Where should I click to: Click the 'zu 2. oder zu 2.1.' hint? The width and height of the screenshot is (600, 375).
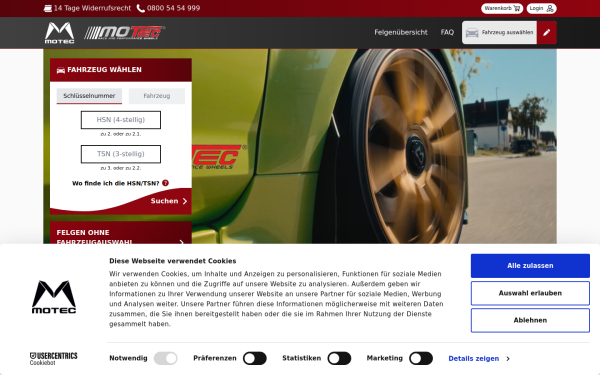tap(121, 134)
